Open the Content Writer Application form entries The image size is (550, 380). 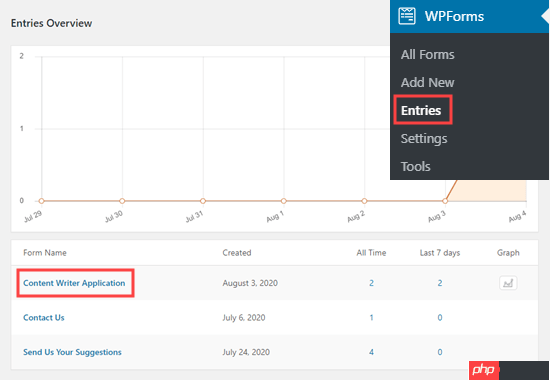click(x=74, y=283)
